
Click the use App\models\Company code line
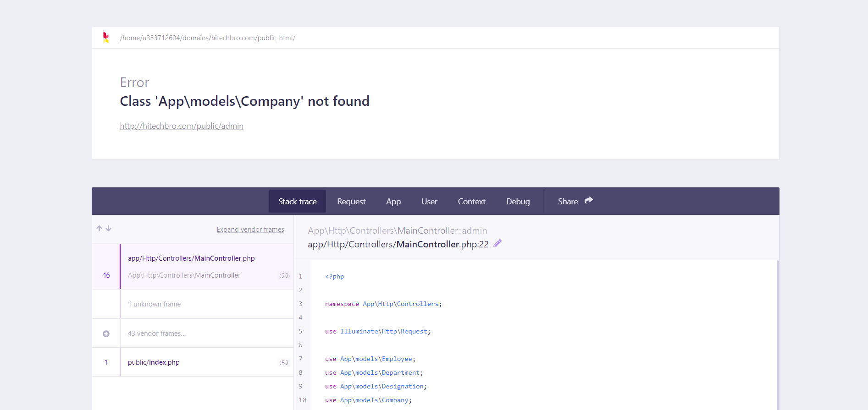click(368, 400)
